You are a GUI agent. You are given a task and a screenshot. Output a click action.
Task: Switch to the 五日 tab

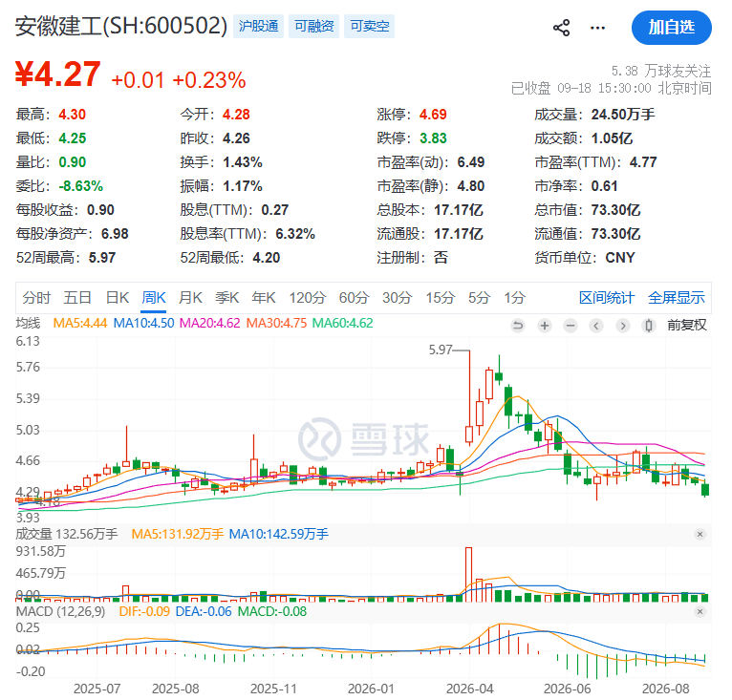tap(77, 298)
